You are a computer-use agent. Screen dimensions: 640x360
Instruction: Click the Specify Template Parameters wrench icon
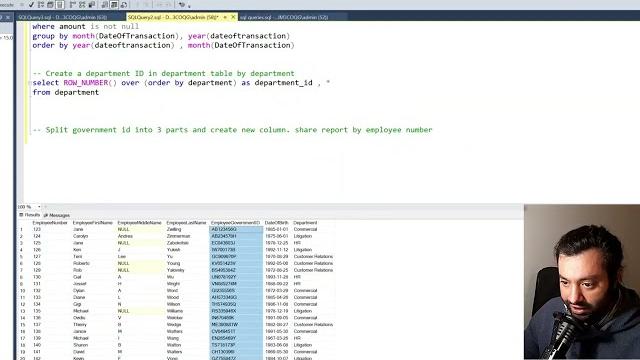[x=182, y=4]
